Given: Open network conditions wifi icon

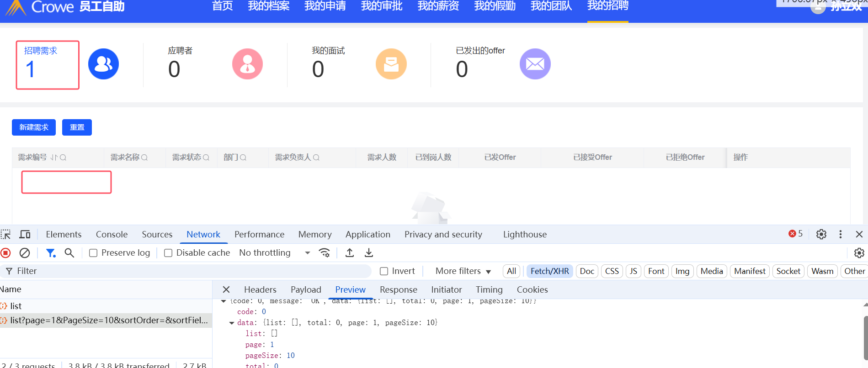Looking at the screenshot, I should [x=325, y=253].
